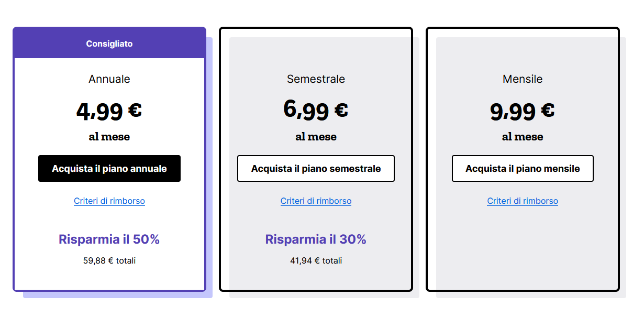Follow the refund policy link in the Mensile card
Screen dimensions: 644x328
[523, 201]
